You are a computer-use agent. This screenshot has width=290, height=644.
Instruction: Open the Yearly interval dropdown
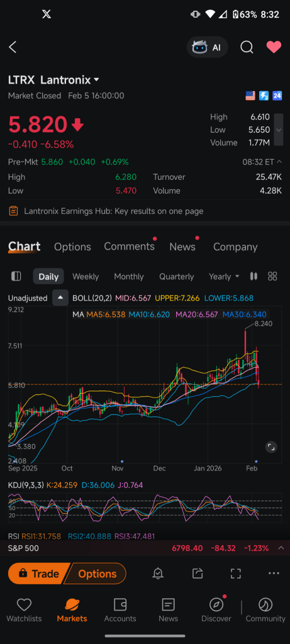tap(224, 277)
